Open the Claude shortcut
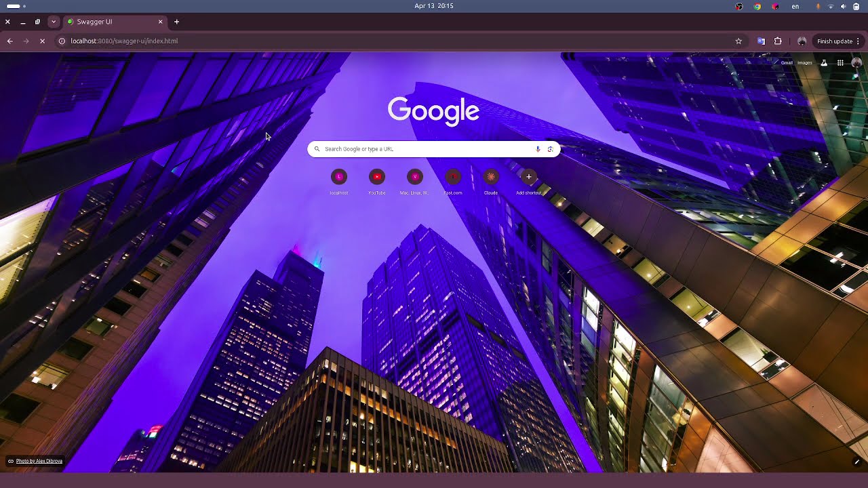This screenshot has width=868, height=488. 491,178
